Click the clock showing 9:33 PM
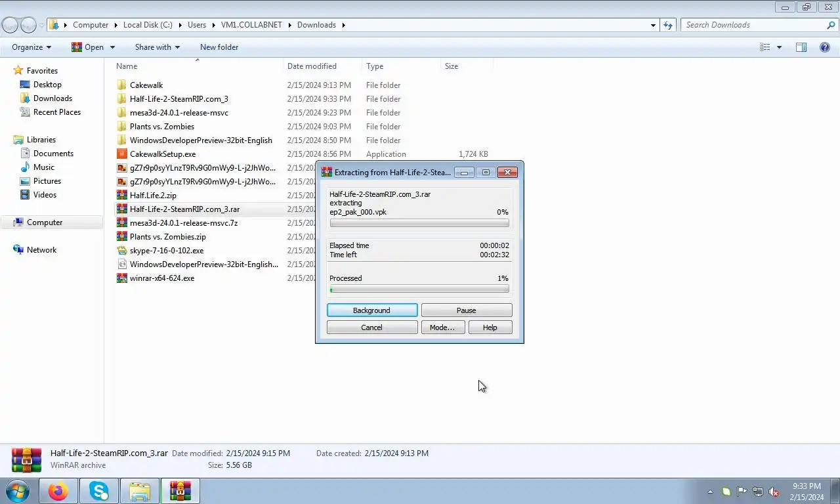Screen dimensions: 840x504 (807, 486)
